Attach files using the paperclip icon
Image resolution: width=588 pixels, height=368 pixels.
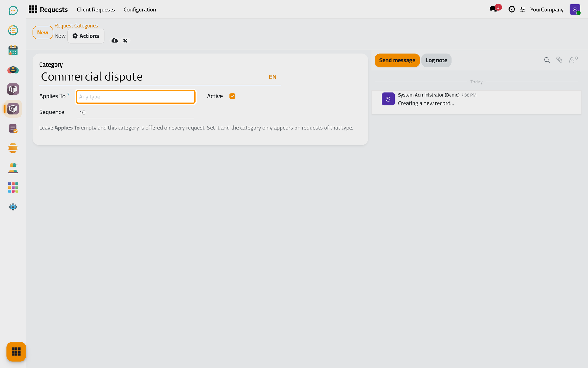click(559, 60)
